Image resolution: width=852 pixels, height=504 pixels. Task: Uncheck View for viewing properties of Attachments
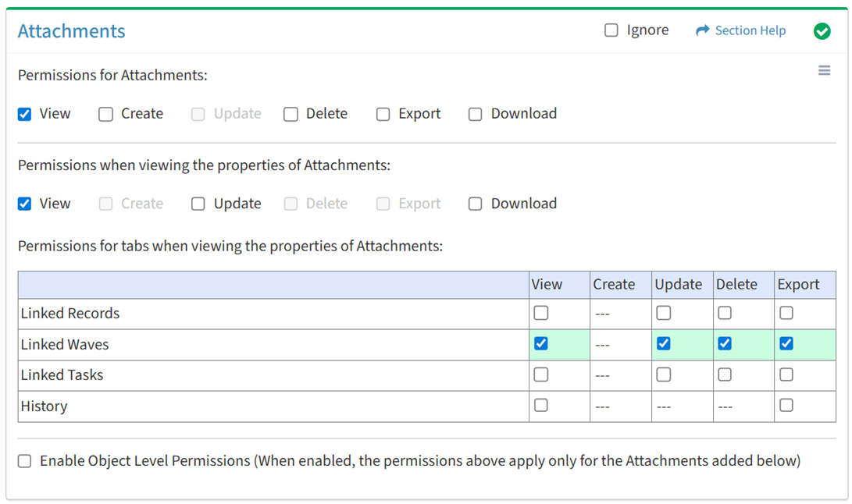point(24,204)
